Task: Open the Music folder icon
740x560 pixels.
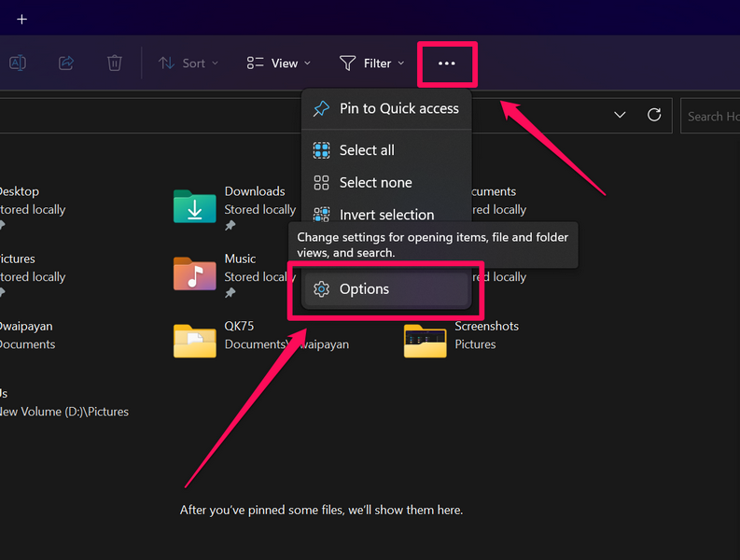Action: pos(194,273)
